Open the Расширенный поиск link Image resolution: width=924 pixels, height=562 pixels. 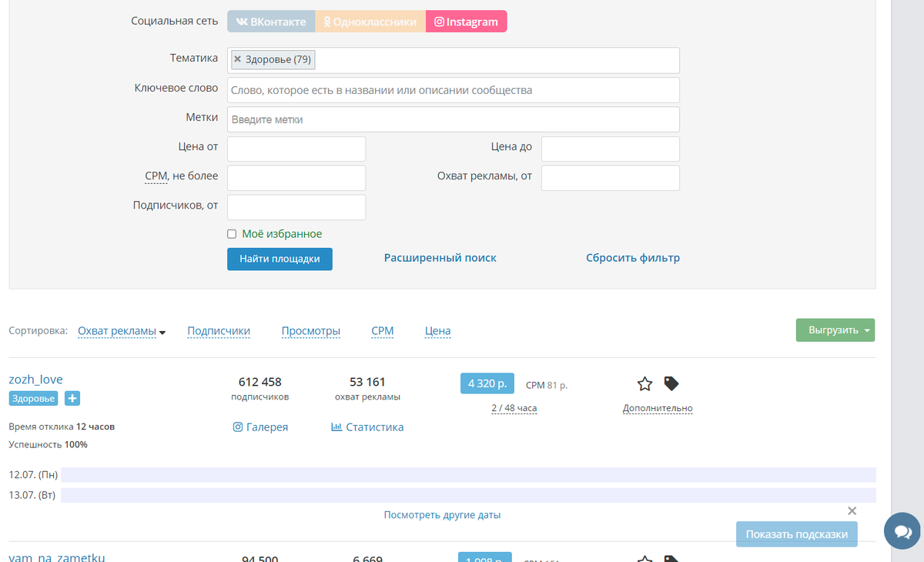click(440, 258)
